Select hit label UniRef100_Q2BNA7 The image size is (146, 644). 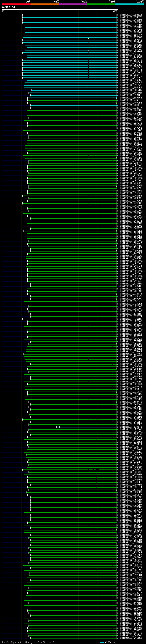[x=131, y=450]
